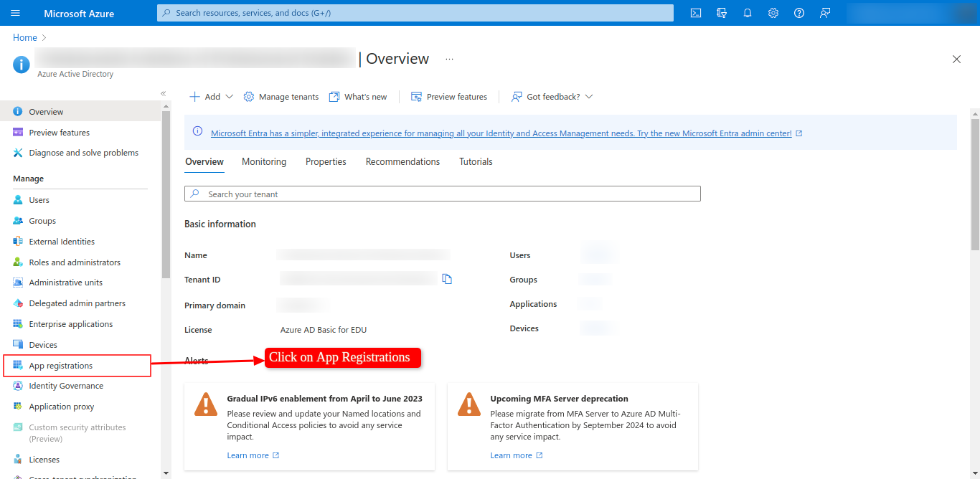Screen dimensions: 980x479
Task: Click the Users sidebar icon
Action: (18, 200)
